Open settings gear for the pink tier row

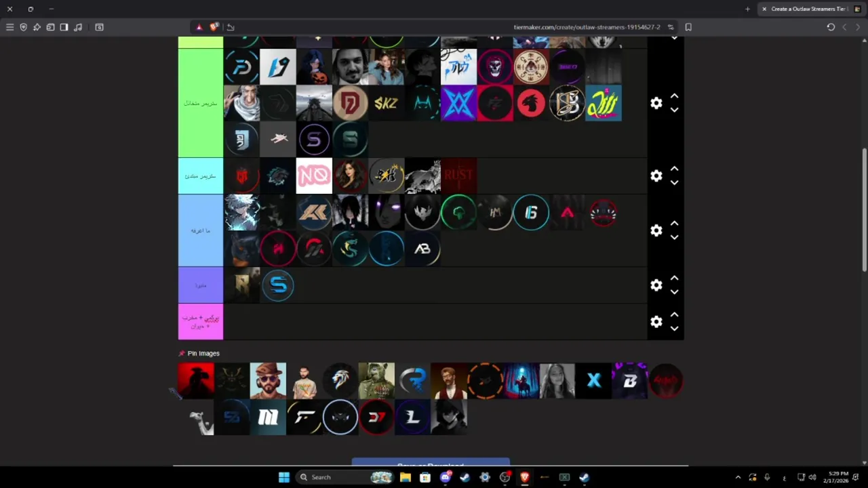[x=656, y=322]
